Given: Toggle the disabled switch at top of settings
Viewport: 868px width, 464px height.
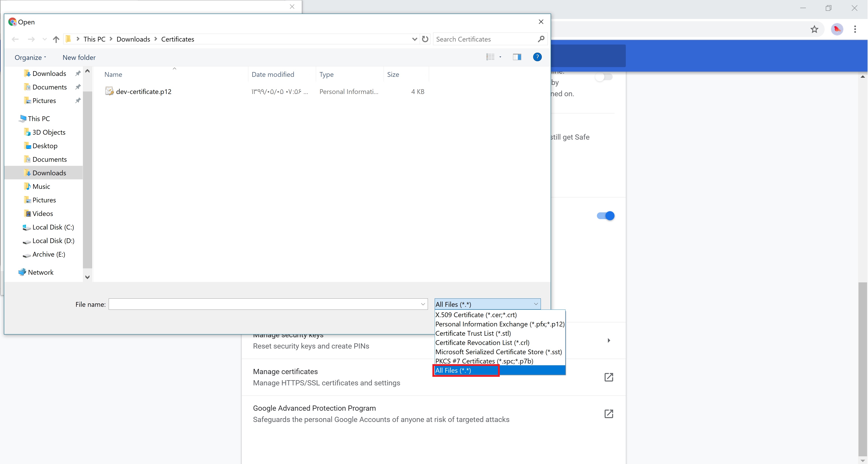Looking at the screenshot, I should [604, 77].
